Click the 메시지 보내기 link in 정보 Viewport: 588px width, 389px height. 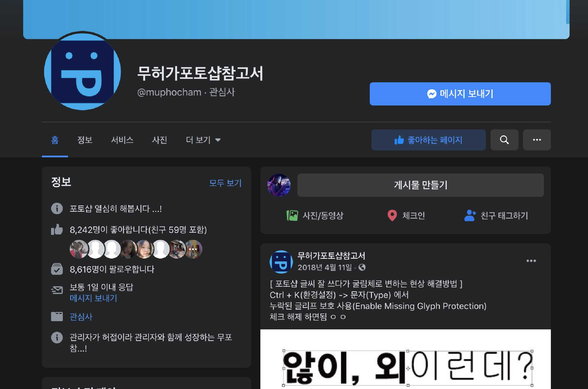[93, 298]
